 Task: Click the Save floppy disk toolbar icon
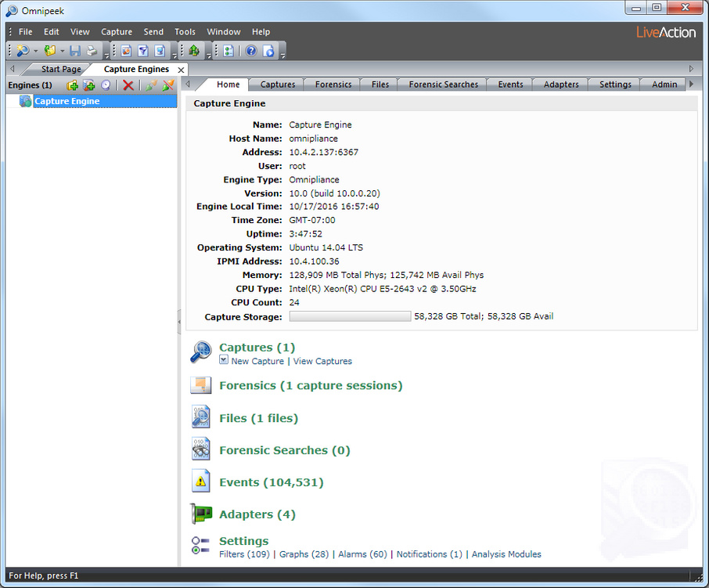coord(75,51)
